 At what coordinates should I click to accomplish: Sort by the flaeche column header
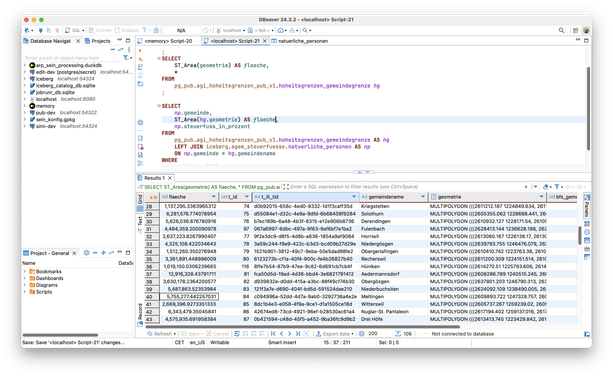coord(189,197)
